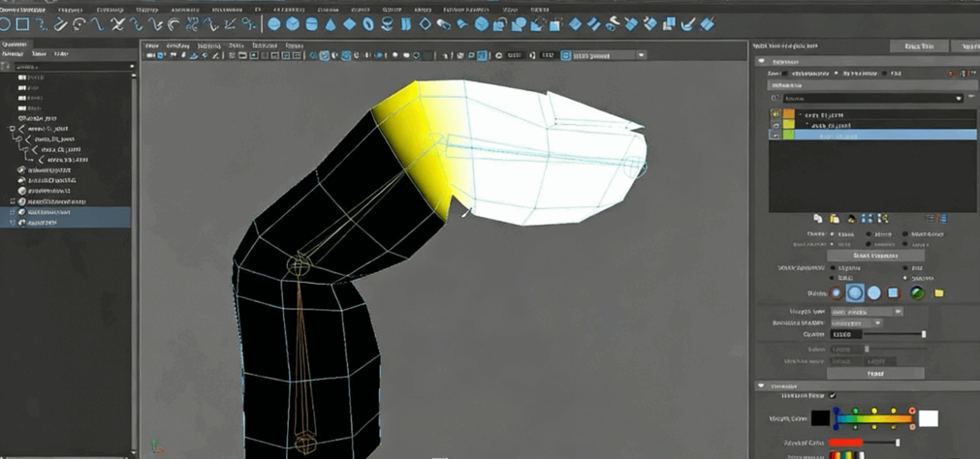Toggle the Use Color Ramp checkbox
Screen dimensions: 980x459
pos(833,395)
